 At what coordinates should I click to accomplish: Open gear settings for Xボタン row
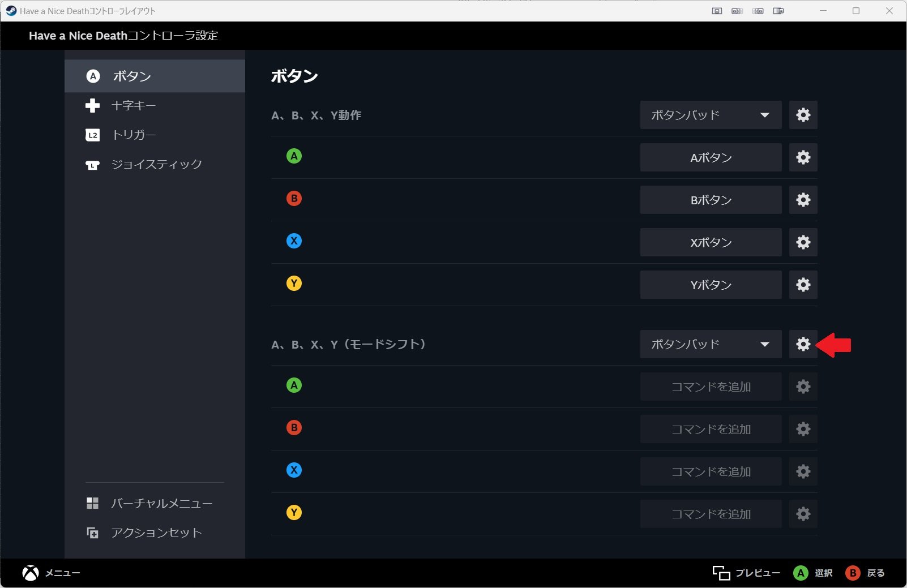(x=803, y=242)
